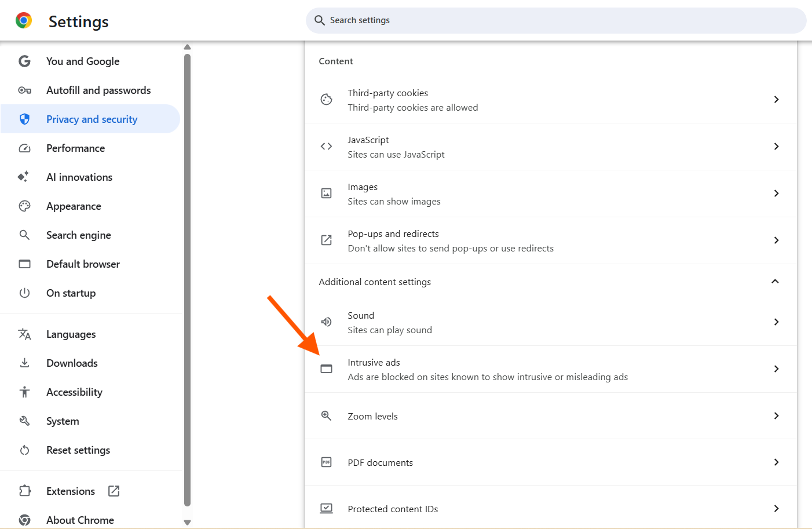812x529 pixels.
Task: Open the Performance section
Action: tap(90, 148)
